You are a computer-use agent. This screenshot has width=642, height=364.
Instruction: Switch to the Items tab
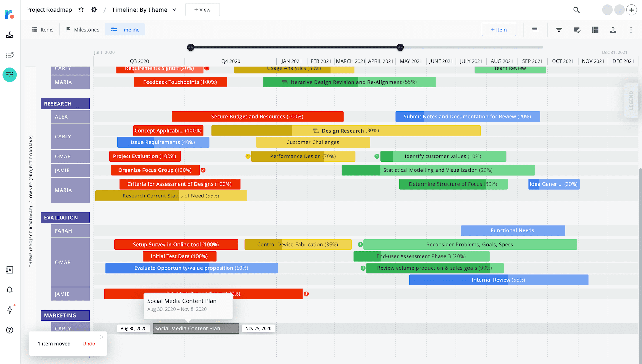point(43,29)
